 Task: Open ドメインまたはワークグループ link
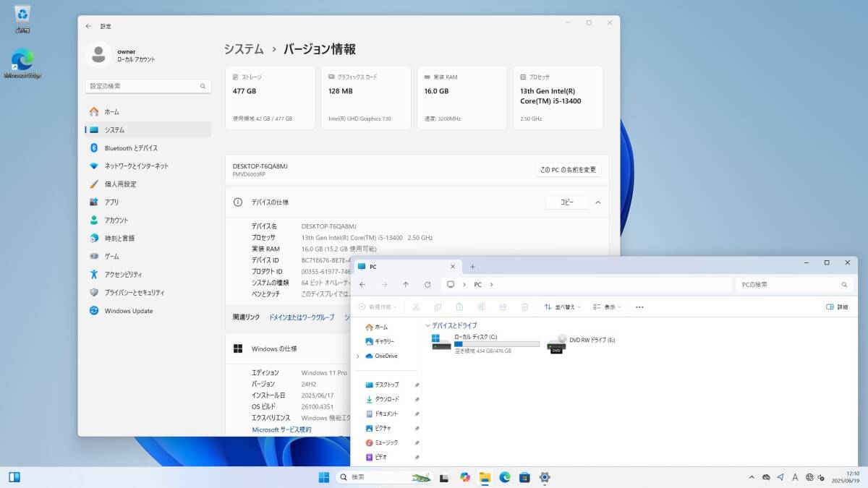point(302,317)
